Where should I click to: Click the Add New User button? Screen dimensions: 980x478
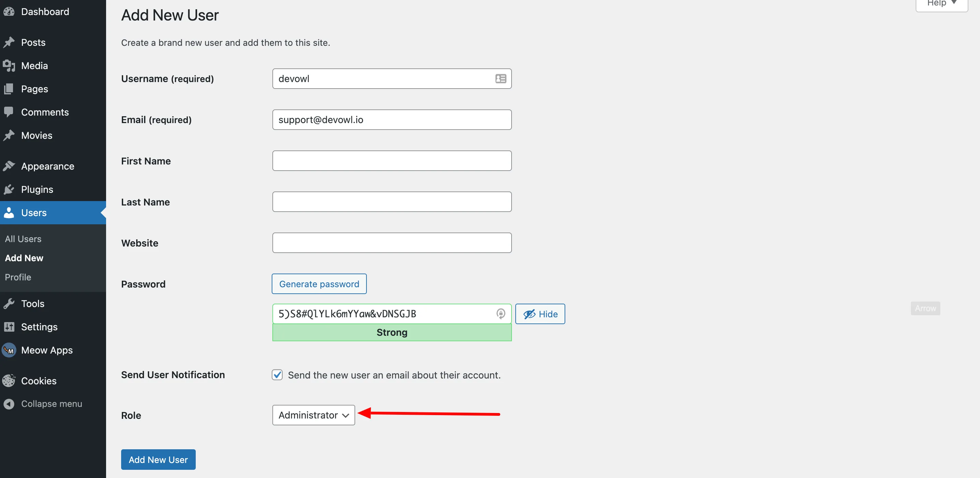[158, 460]
